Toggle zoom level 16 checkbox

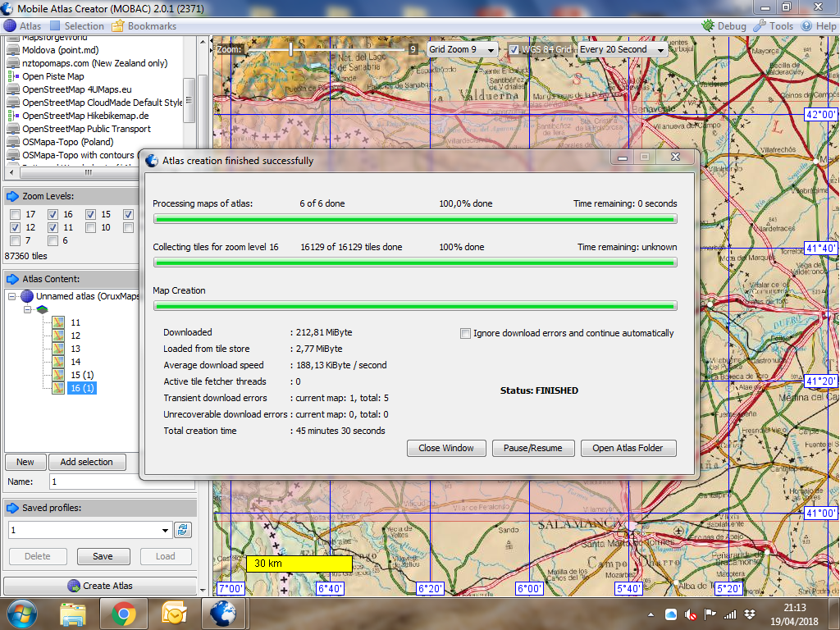(52, 214)
